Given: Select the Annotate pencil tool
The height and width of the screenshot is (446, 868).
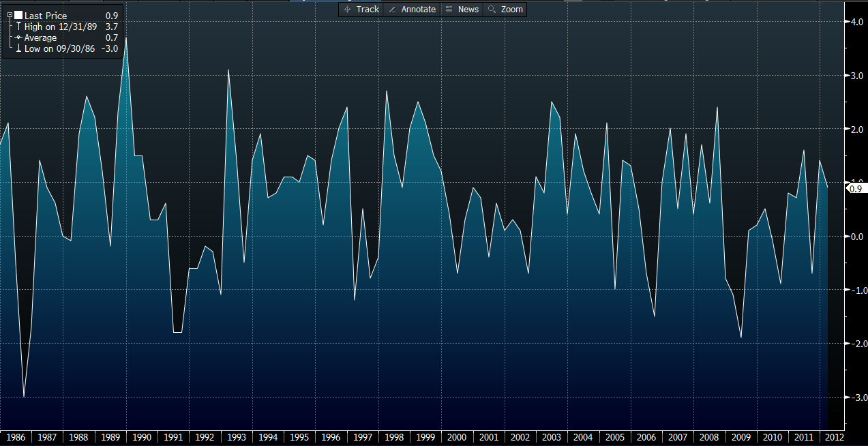Looking at the screenshot, I should (x=411, y=9).
